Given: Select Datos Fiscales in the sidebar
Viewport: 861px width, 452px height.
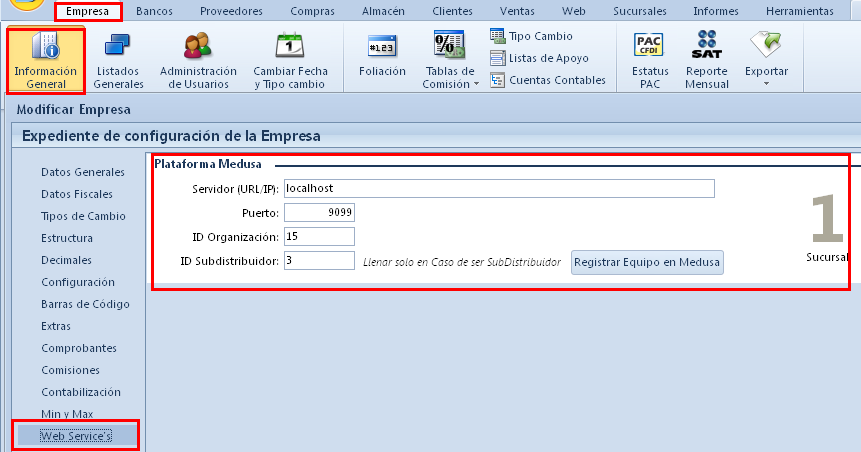Looking at the screenshot, I should click(77, 194).
